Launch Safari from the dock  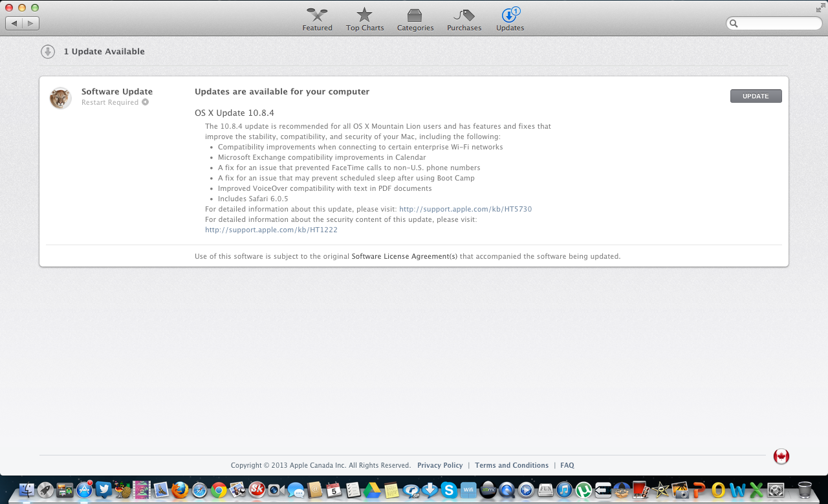199,490
